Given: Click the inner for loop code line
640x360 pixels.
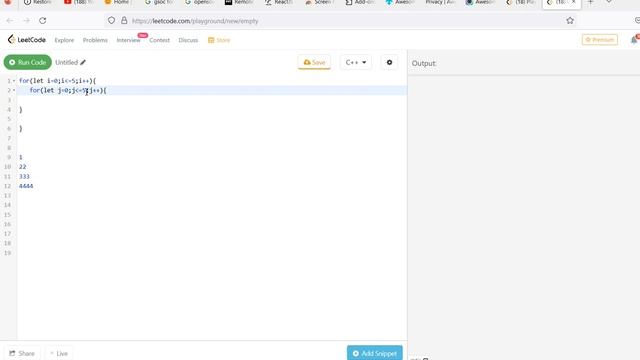Looking at the screenshot, I should 68,90.
